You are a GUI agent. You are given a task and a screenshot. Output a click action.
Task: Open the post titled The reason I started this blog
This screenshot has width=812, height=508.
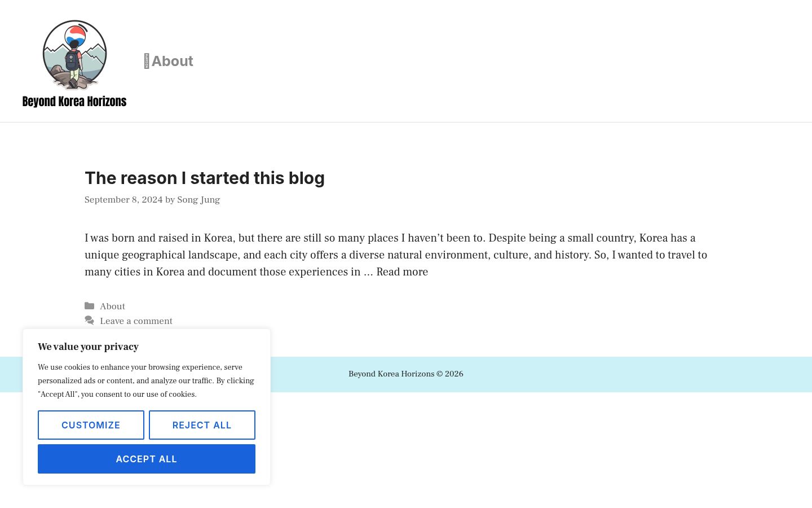[x=205, y=178]
